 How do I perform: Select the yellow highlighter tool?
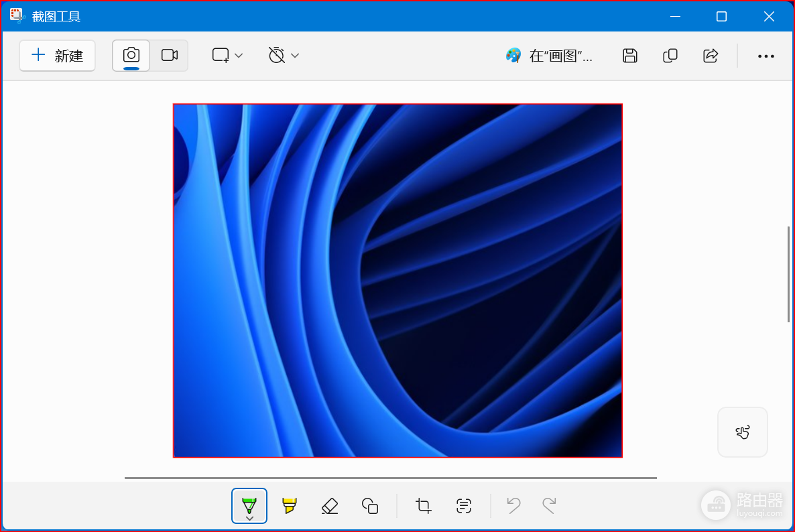(x=290, y=506)
